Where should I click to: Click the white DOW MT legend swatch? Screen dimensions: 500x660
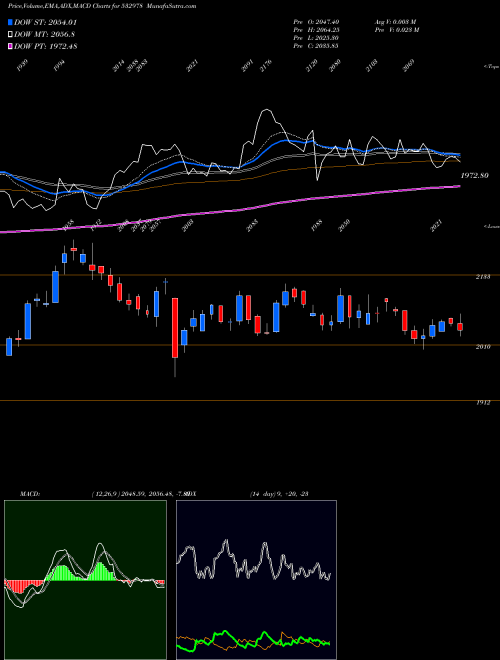coord(10,35)
